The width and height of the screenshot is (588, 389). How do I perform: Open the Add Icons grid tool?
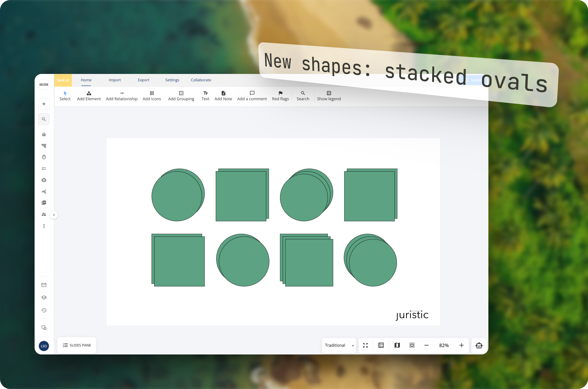[152, 96]
